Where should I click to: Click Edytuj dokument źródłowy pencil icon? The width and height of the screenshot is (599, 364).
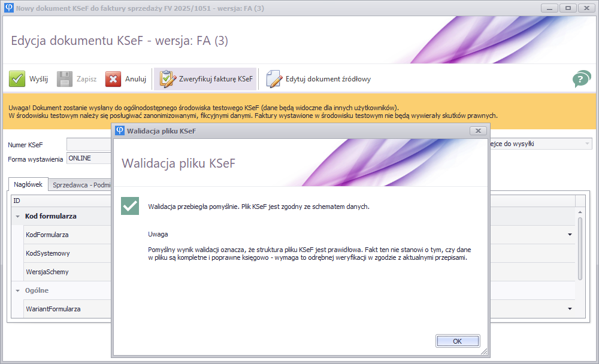pyautogui.click(x=274, y=78)
